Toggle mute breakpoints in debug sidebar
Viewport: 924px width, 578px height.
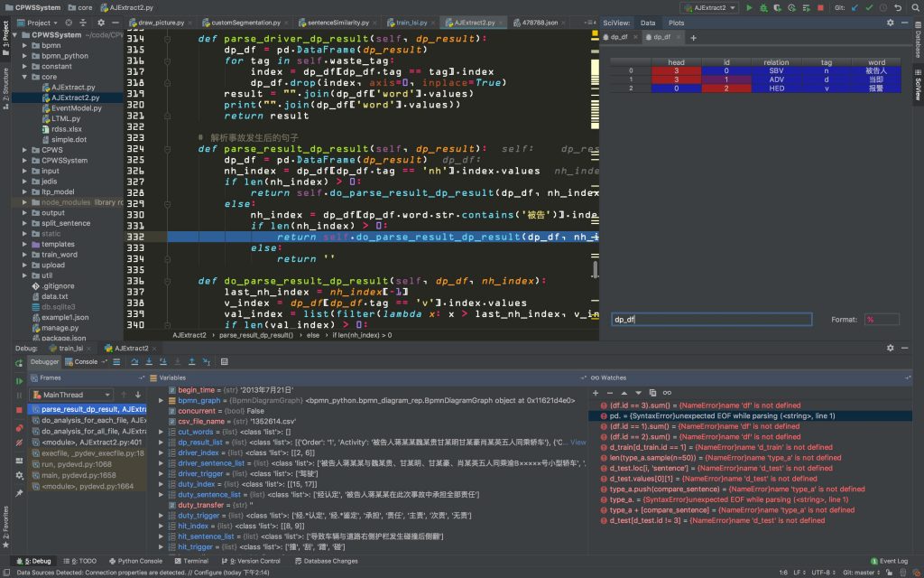(x=19, y=442)
